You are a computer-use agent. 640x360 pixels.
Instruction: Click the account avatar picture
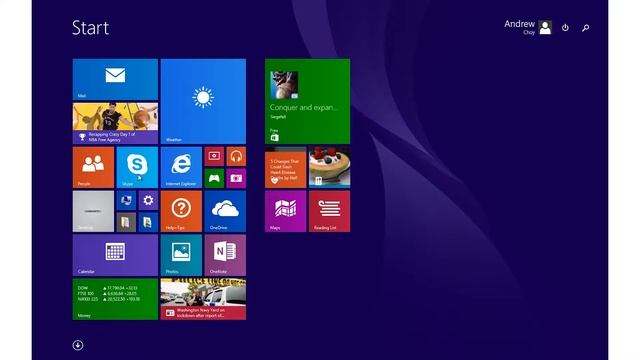click(x=545, y=27)
